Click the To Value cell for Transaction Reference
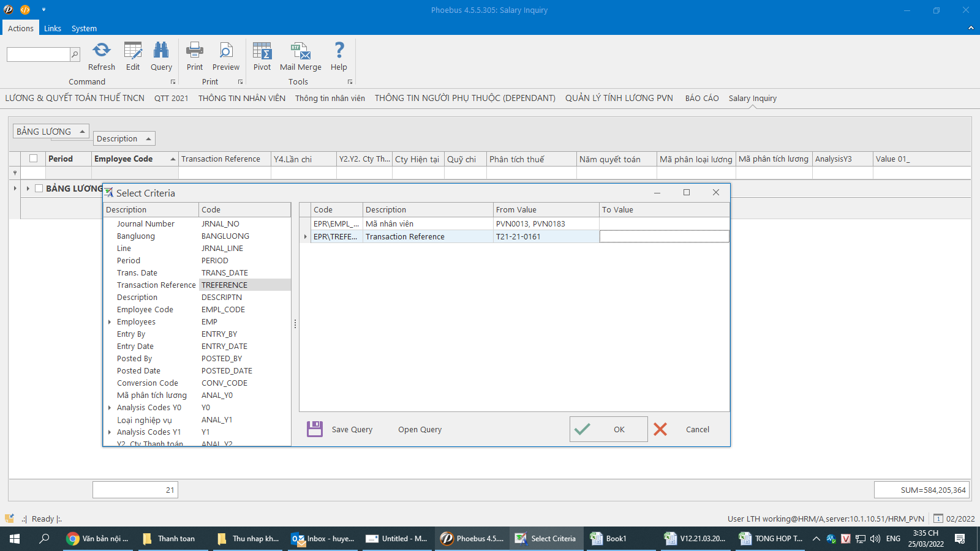Image resolution: width=980 pixels, height=551 pixels. (x=664, y=237)
